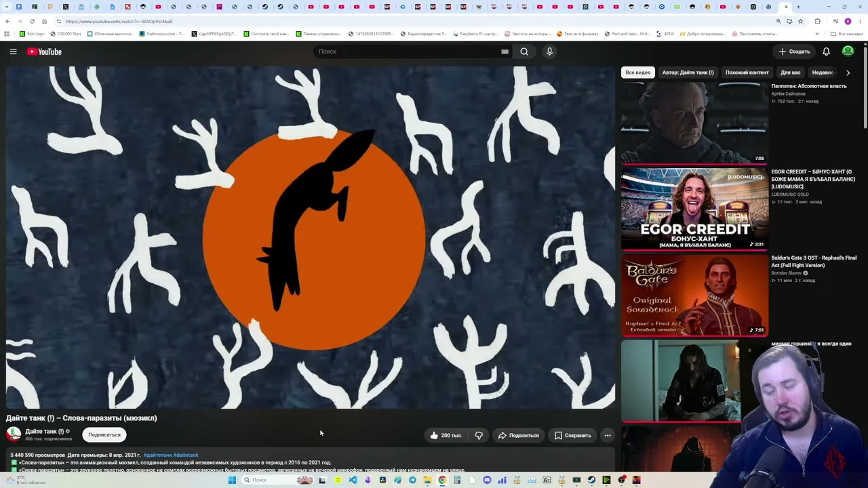
Task: Bookmark this page with the star
Action: (800, 21)
